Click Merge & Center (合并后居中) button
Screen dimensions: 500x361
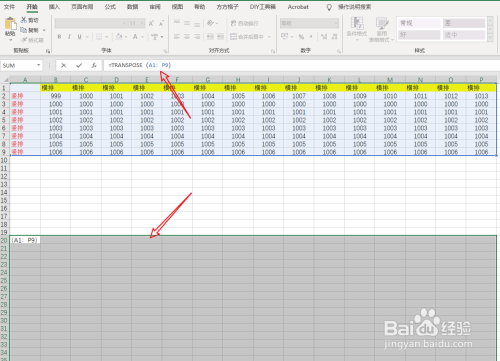click(x=247, y=37)
